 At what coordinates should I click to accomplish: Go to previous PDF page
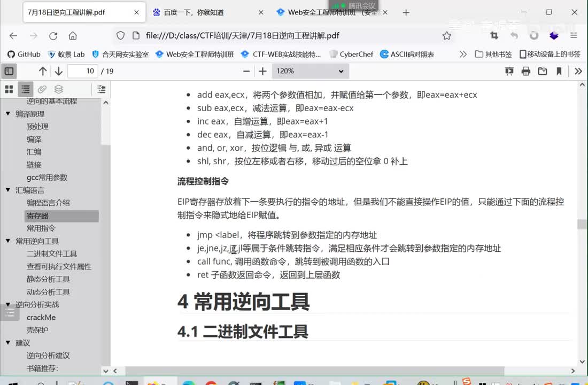43,71
